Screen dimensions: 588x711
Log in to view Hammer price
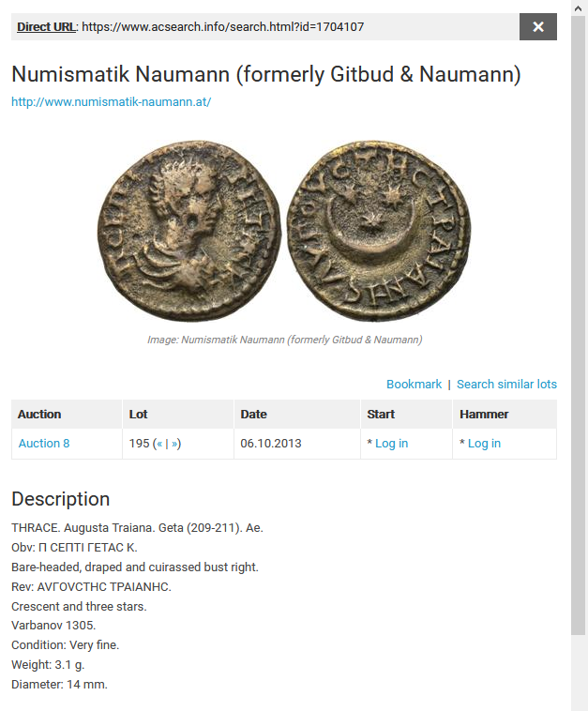click(484, 444)
